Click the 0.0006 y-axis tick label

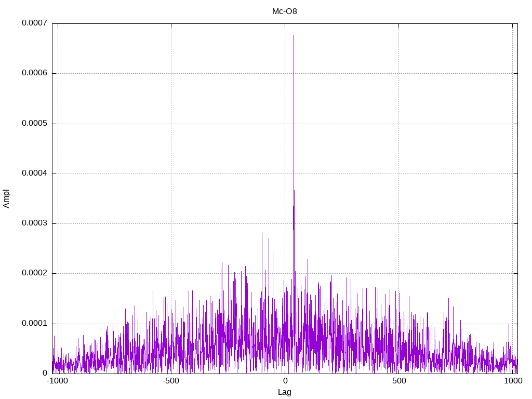pyautogui.click(x=35, y=73)
